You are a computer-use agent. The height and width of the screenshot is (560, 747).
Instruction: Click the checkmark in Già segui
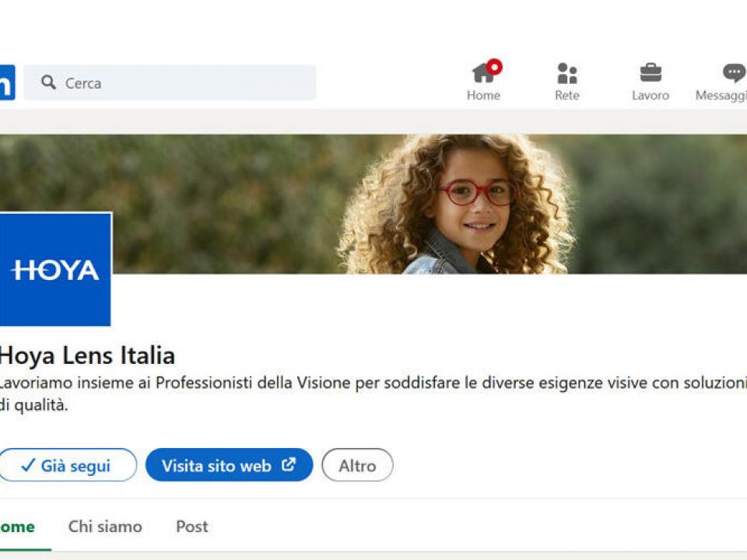point(28,465)
